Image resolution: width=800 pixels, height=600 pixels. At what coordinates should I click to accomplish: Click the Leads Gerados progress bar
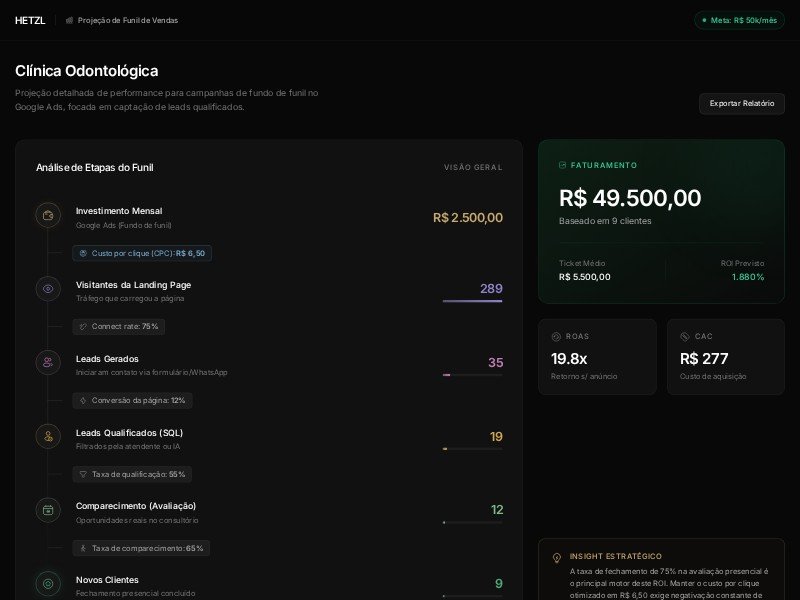pyautogui.click(x=472, y=374)
